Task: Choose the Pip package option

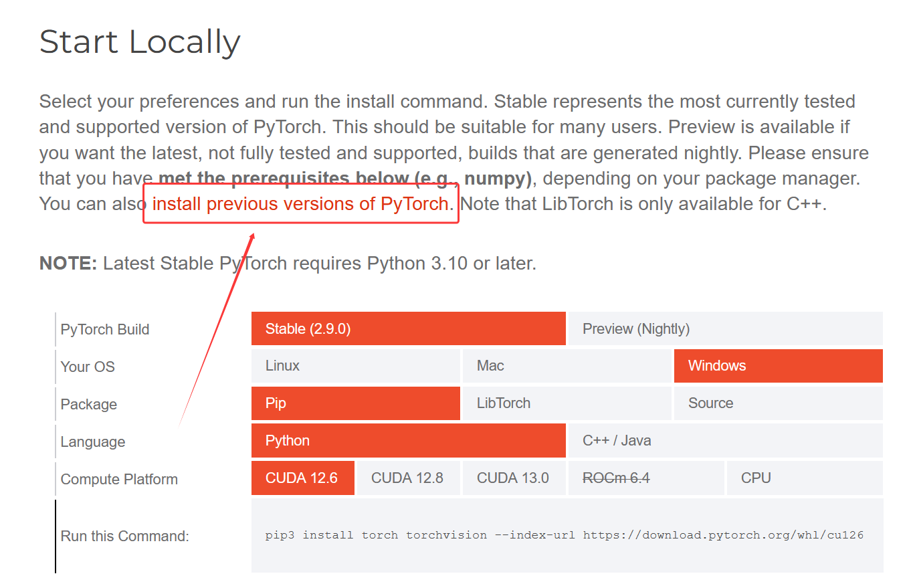Action: click(356, 403)
